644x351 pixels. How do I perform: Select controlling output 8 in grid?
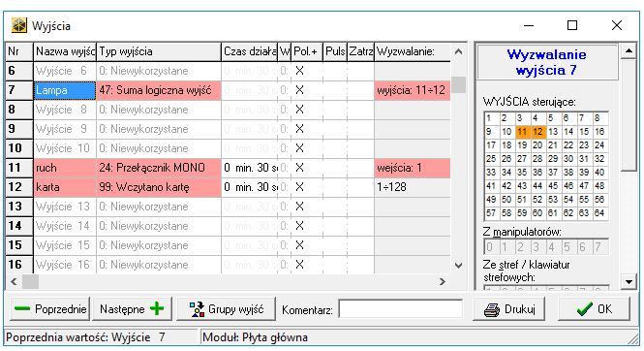(599, 118)
